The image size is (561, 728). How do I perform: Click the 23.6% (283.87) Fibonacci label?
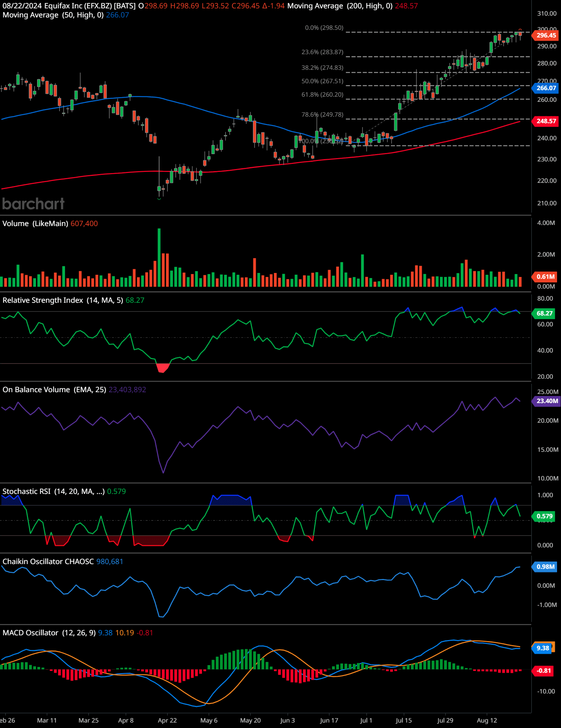[x=322, y=52]
